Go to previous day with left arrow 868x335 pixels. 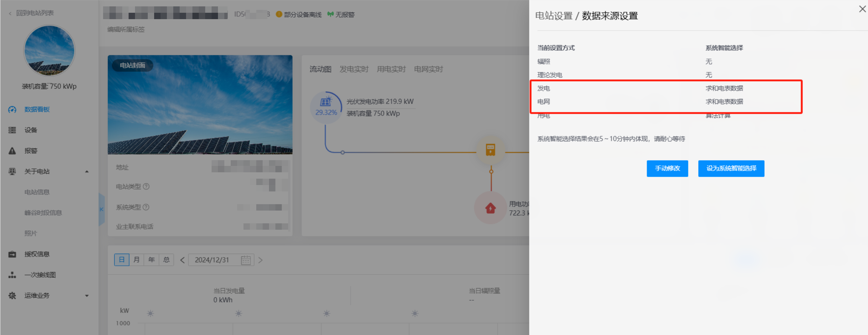click(182, 260)
